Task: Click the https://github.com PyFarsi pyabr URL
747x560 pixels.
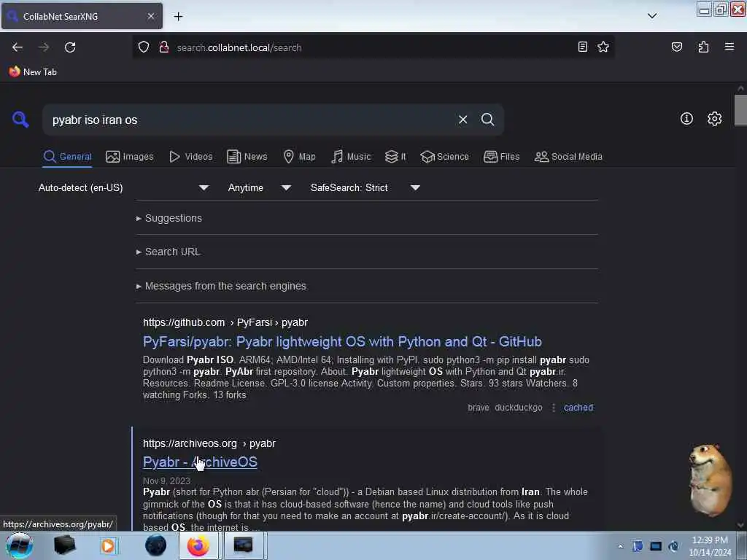Action: click(x=225, y=322)
